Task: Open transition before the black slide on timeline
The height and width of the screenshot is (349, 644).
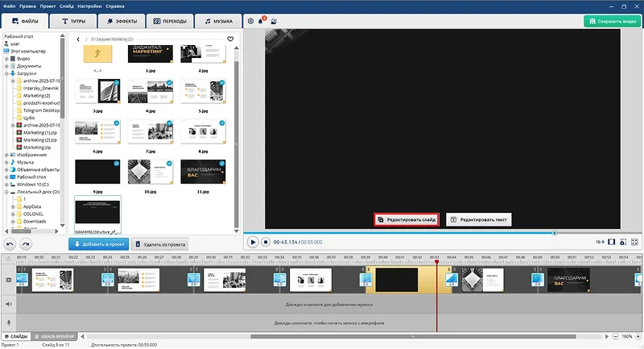Action: click(365, 280)
